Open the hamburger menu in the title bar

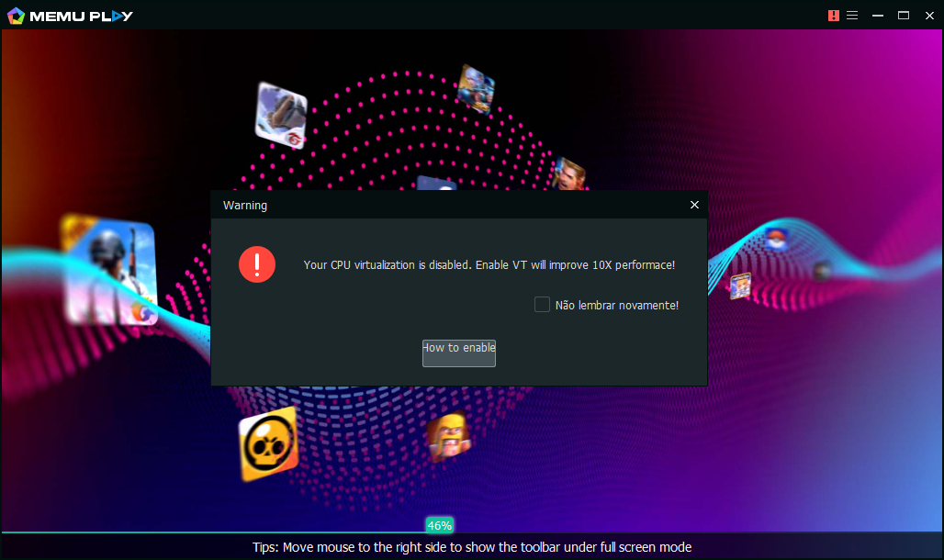pos(852,16)
